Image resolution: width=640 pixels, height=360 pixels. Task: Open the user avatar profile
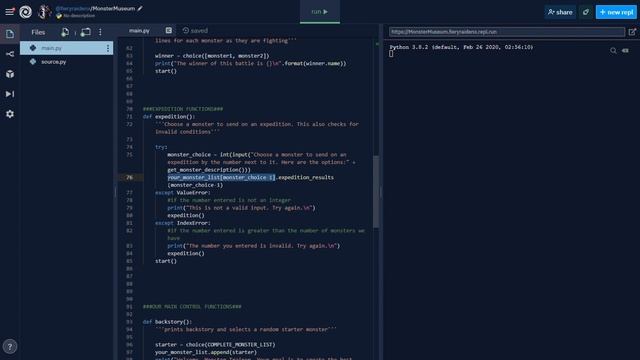pos(44,12)
